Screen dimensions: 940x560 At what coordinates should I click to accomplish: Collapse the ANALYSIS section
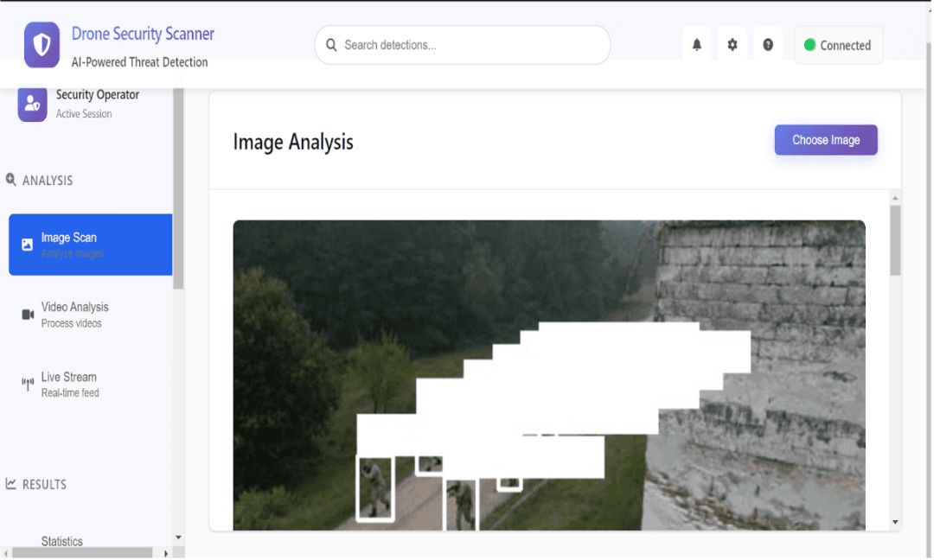(41, 180)
